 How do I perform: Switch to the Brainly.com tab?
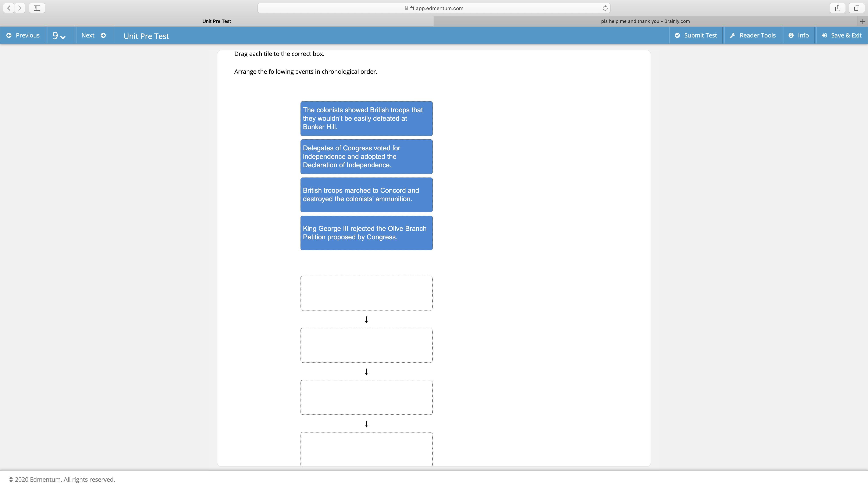[x=645, y=21]
